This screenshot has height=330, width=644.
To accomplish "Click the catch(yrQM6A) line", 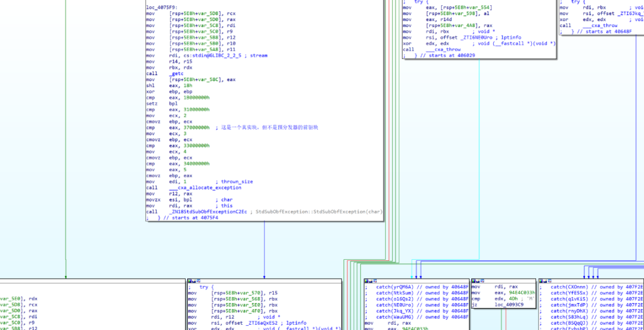I will pos(417,287).
